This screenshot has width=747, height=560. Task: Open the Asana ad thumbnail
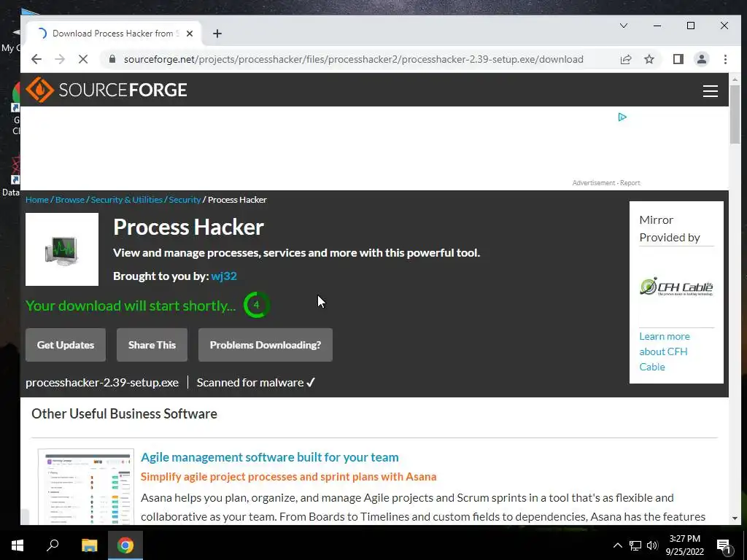pos(86,486)
